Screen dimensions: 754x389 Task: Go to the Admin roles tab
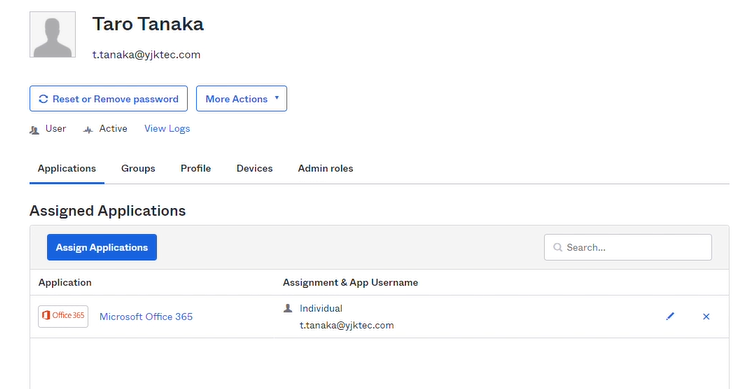tap(326, 168)
